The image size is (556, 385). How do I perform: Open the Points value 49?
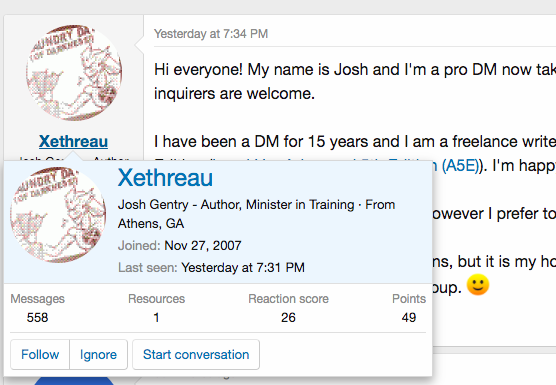(409, 317)
